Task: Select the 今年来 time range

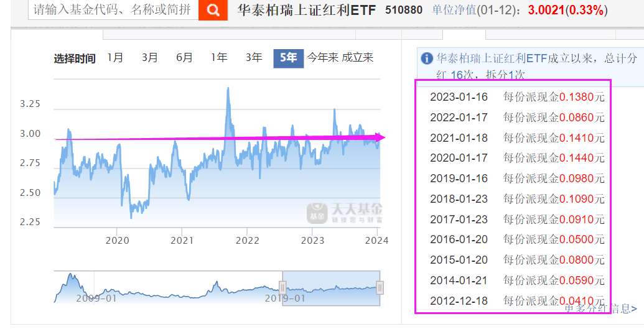Action: (322, 58)
